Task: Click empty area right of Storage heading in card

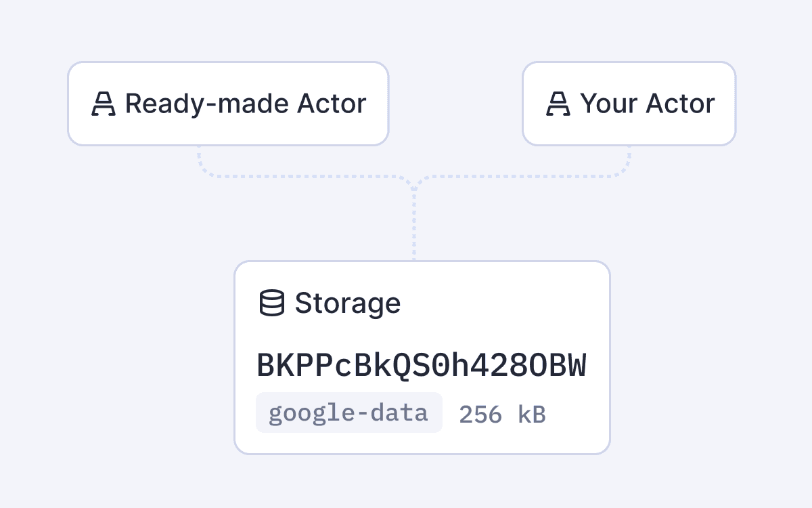Action: pyautogui.click(x=501, y=303)
